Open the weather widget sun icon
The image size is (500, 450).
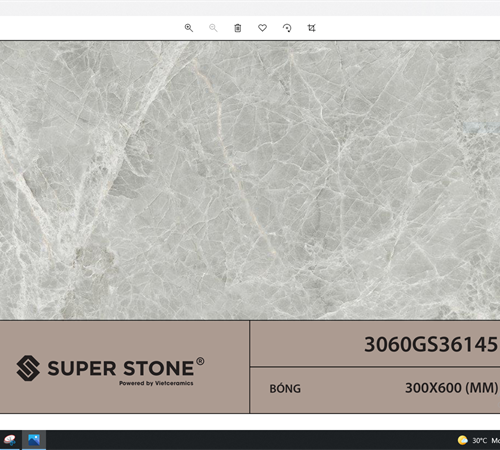click(x=463, y=440)
